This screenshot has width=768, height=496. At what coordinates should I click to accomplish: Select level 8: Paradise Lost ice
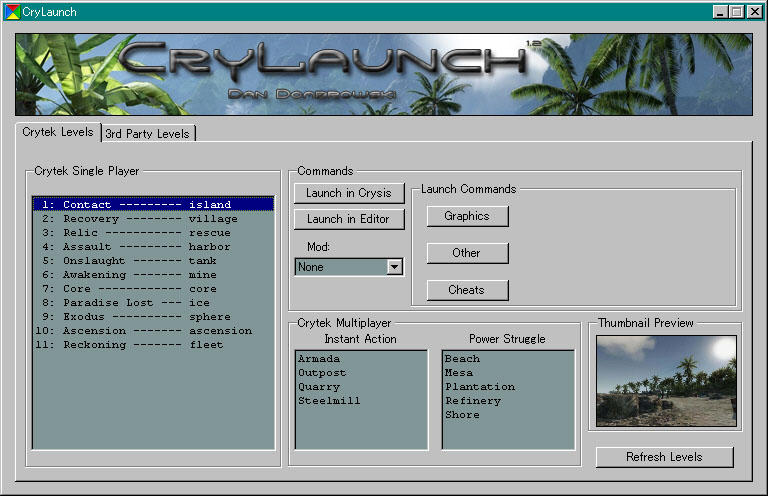[x=153, y=303]
